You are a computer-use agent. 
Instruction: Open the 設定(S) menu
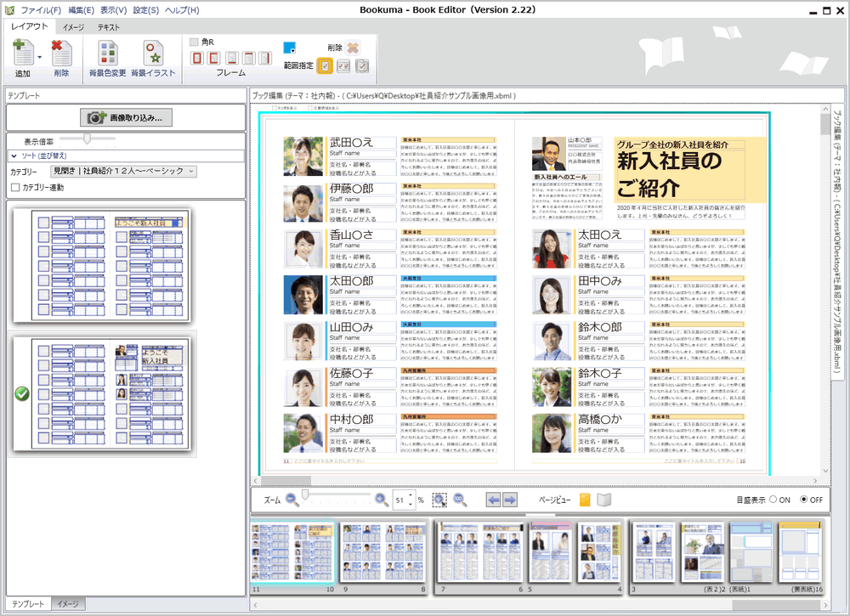(x=145, y=10)
